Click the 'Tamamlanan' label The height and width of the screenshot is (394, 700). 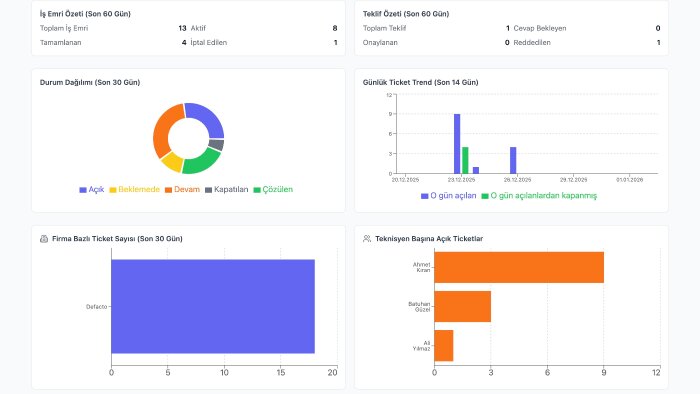pos(61,42)
